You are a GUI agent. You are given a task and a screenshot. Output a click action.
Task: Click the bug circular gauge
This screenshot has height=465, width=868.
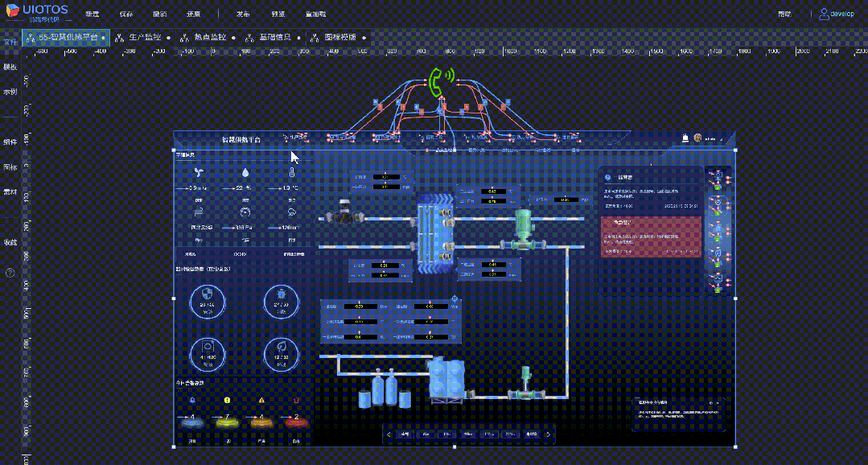coord(281,303)
